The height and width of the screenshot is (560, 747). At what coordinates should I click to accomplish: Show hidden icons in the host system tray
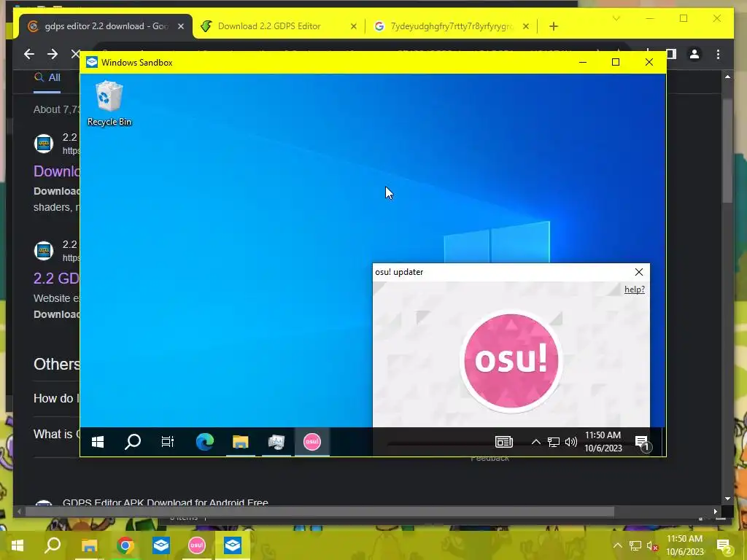click(x=617, y=545)
